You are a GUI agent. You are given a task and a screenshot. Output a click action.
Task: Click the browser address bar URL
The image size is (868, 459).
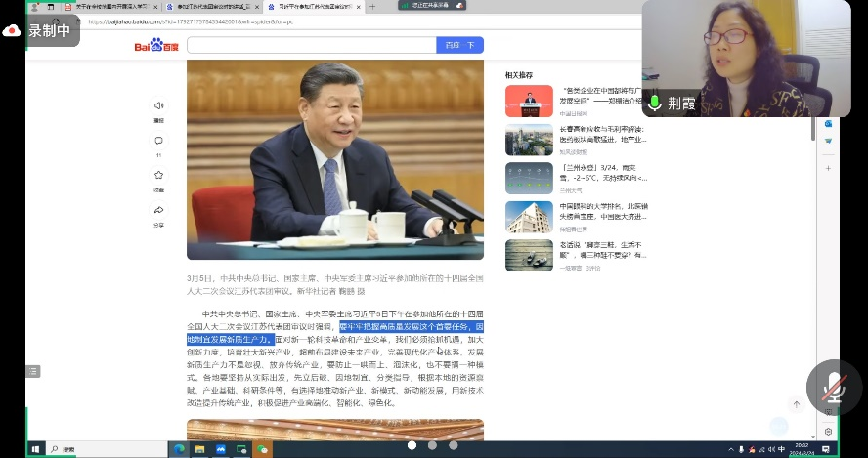195,21
